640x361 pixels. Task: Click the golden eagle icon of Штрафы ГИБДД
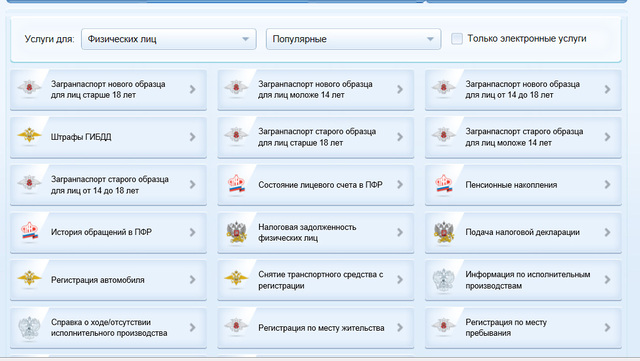pos(29,135)
